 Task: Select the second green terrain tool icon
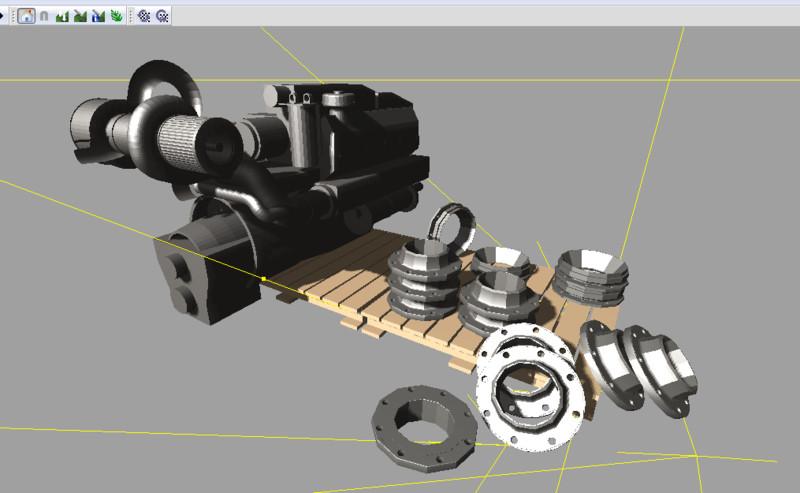click(x=80, y=16)
